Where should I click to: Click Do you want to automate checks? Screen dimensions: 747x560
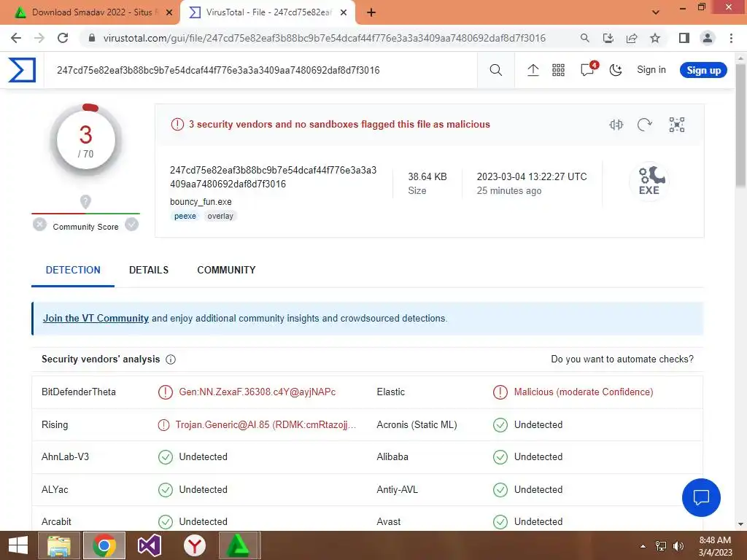coord(622,359)
